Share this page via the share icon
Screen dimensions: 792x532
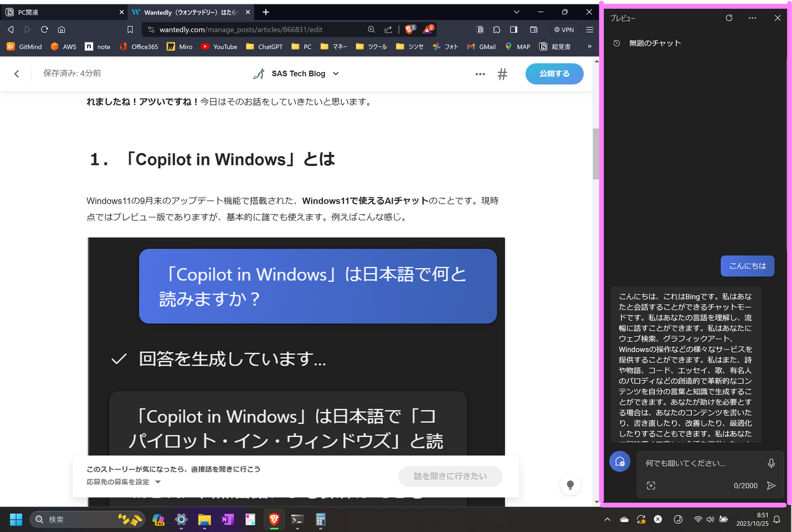(x=388, y=30)
